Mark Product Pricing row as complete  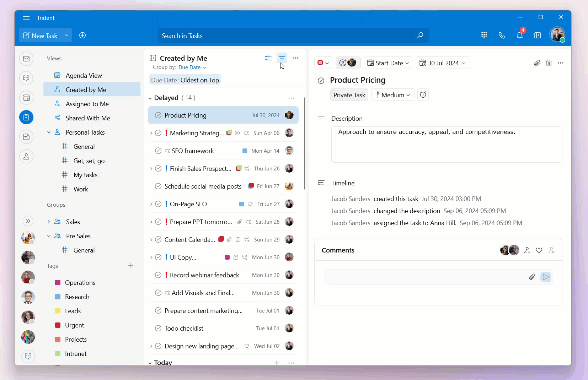pos(158,115)
